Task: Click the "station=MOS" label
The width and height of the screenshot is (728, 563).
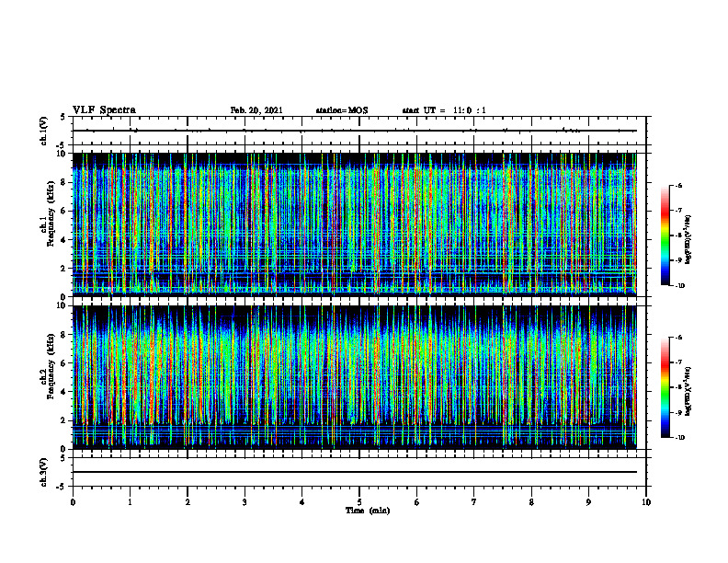Action: 342,110
